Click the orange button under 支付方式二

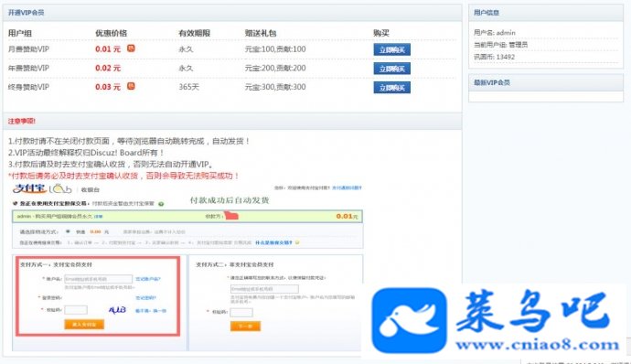pos(245,327)
